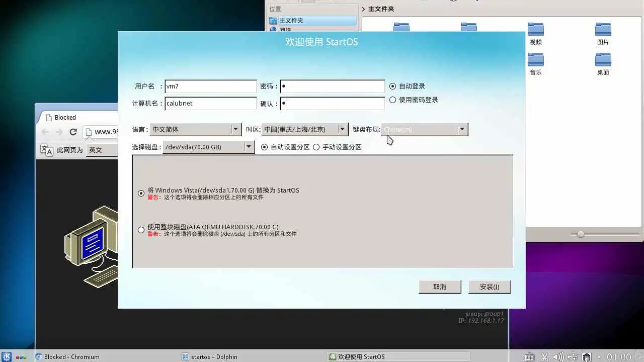This screenshot has width=644, height=362.
Task: Click the 安装(I) install button
Action: pyautogui.click(x=490, y=287)
